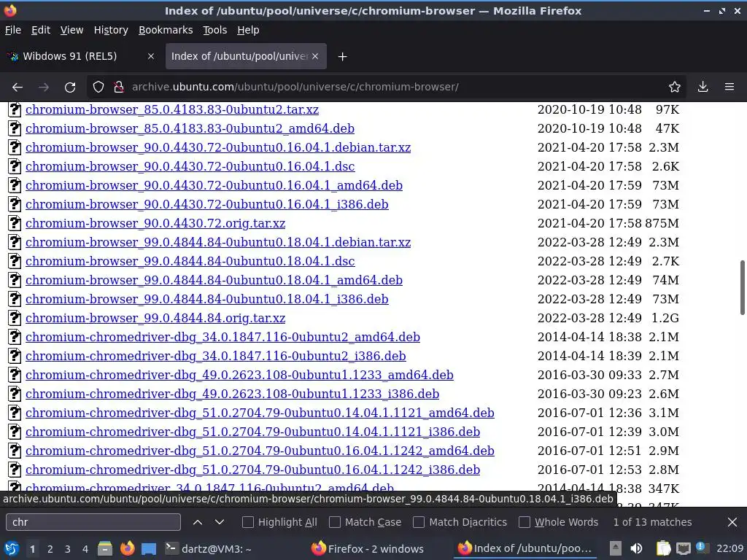Open dartz@VM3 terminal from taskbar
The height and width of the screenshot is (560, 747).
pos(208,549)
